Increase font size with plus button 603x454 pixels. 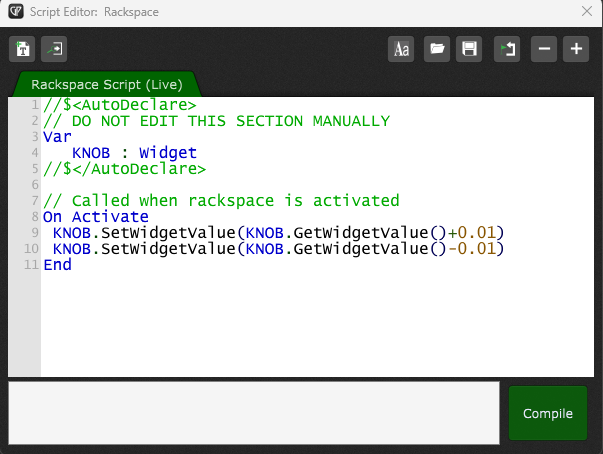(x=575, y=49)
